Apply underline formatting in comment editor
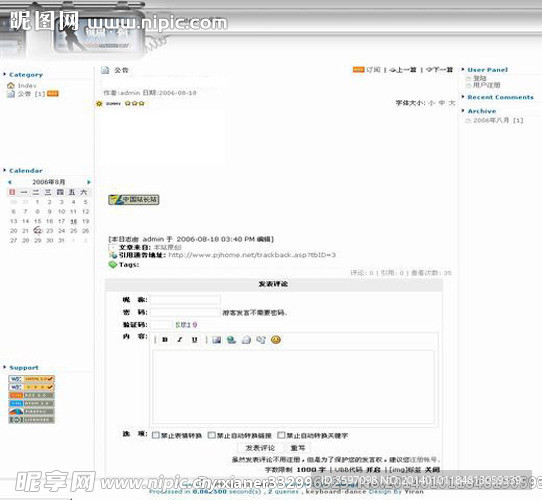 coord(195,340)
